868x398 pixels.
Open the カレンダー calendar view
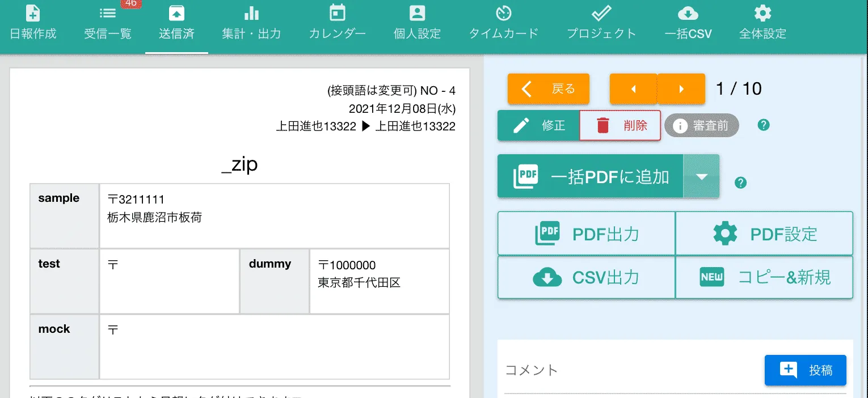[336, 24]
